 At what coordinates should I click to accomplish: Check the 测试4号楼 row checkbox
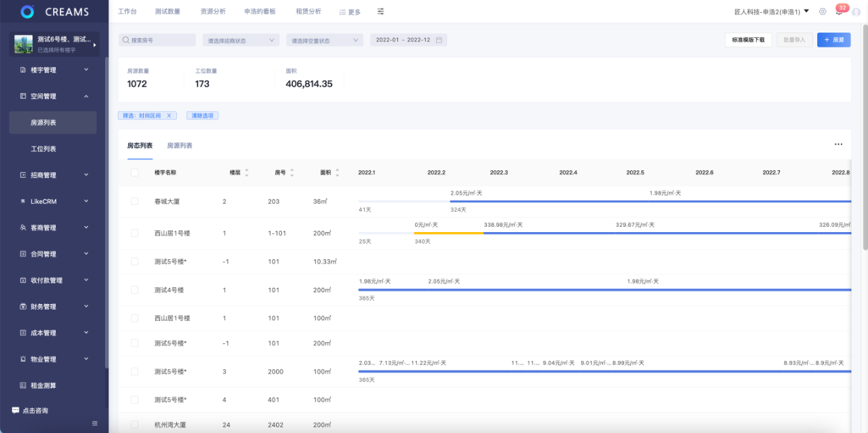134,290
